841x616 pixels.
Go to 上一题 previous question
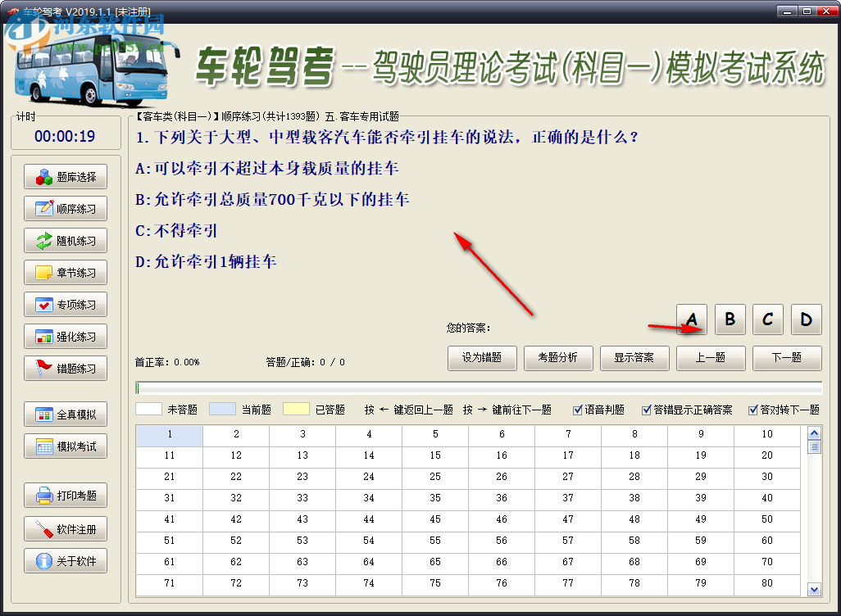(x=711, y=358)
